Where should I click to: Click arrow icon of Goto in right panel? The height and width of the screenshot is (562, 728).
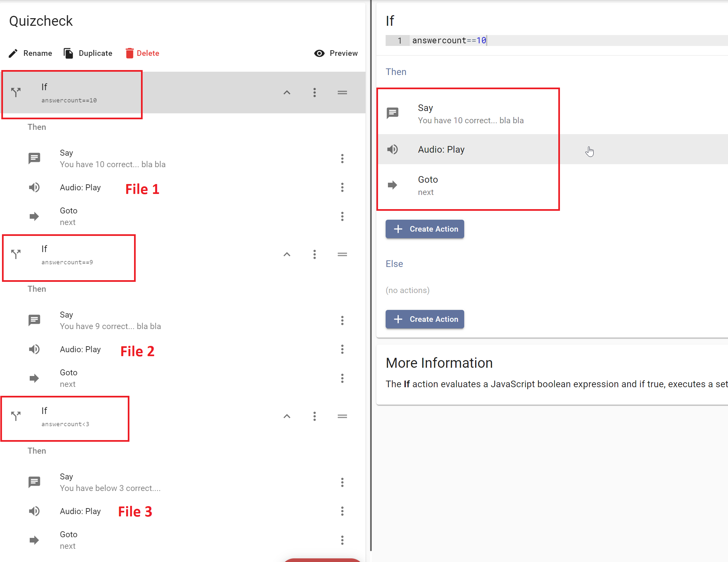(392, 185)
